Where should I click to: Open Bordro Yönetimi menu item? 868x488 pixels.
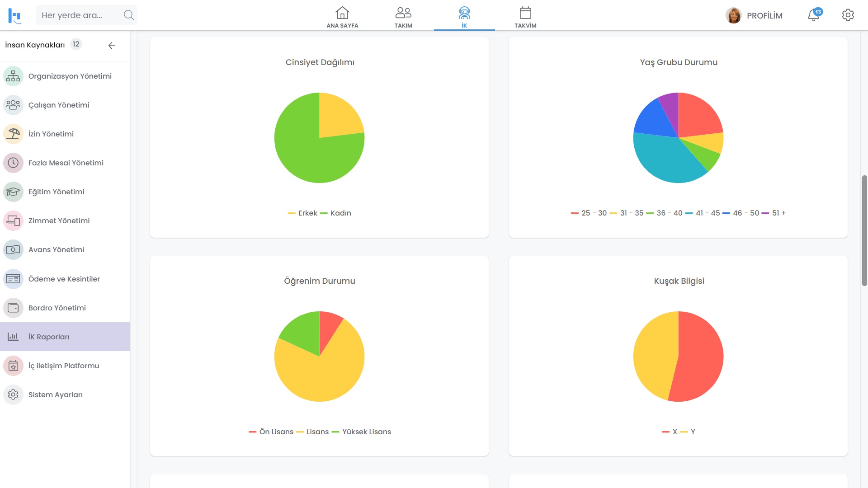[65, 308]
